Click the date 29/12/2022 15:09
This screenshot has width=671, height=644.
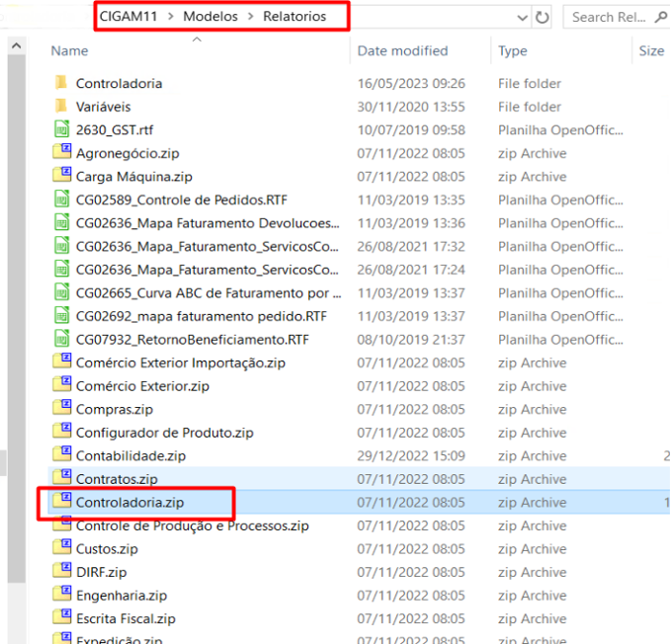click(x=411, y=456)
